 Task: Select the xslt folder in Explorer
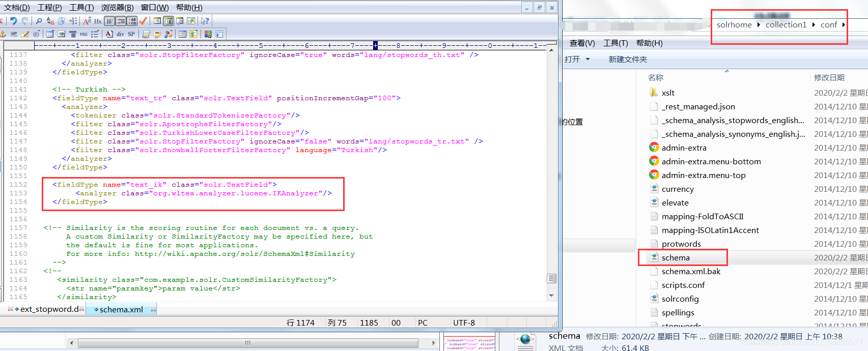pos(668,93)
